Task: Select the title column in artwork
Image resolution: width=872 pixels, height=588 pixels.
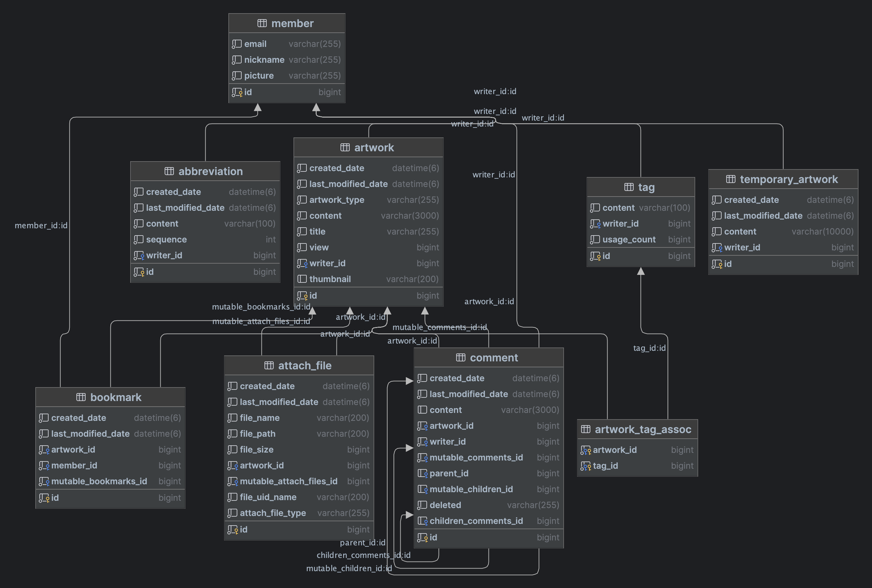Action: pos(369,231)
